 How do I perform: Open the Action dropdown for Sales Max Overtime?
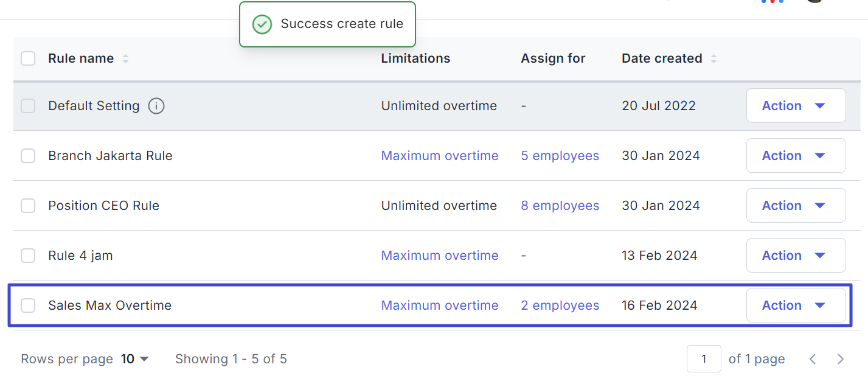[796, 305]
